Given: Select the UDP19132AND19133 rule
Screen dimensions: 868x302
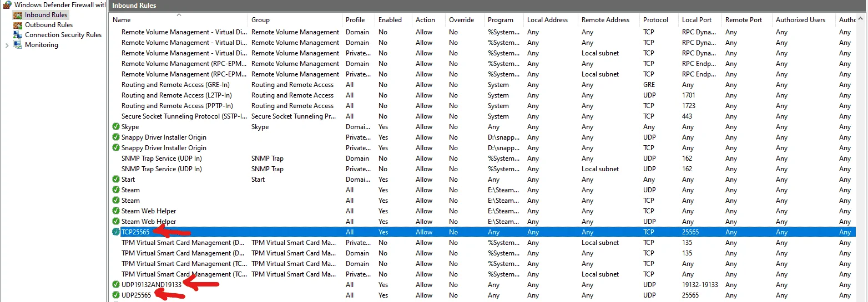Looking at the screenshot, I should pos(152,285).
